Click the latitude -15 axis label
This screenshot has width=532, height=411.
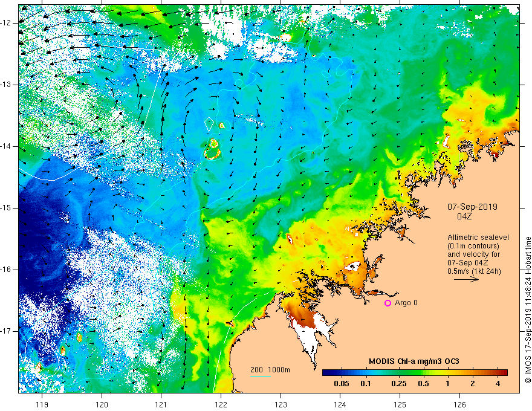point(7,208)
